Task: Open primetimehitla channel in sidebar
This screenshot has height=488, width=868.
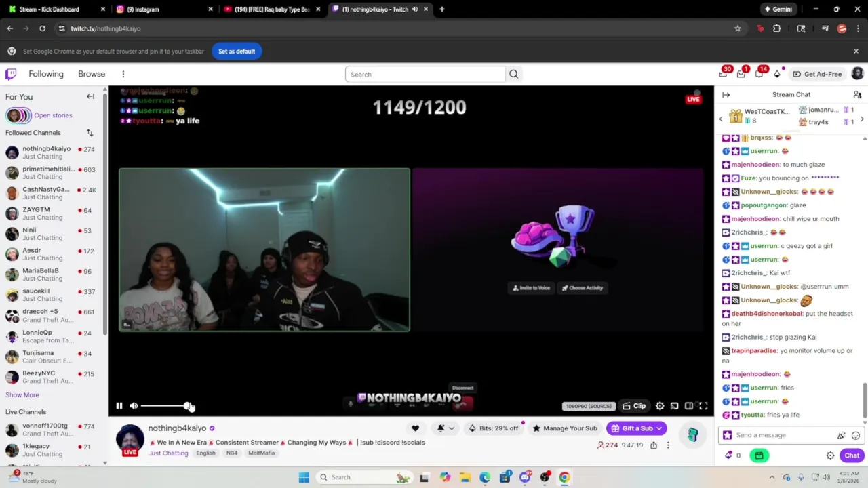Action: (x=53, y=173)
